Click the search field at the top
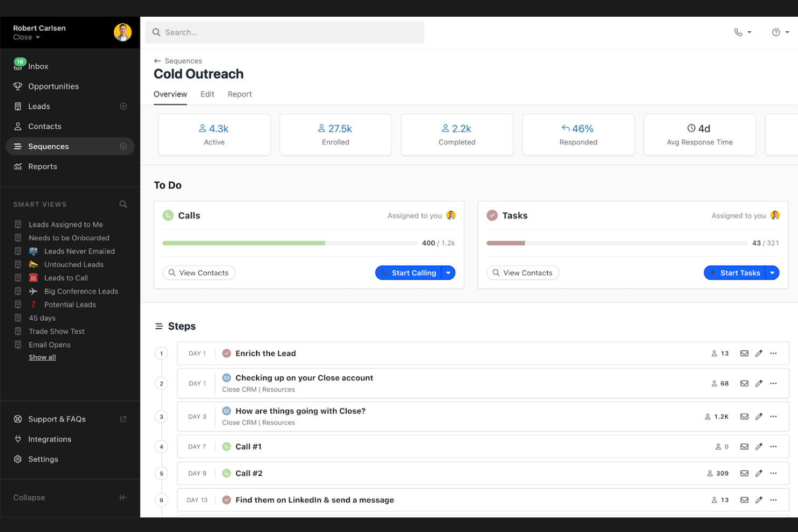 (x=284, y=32)
